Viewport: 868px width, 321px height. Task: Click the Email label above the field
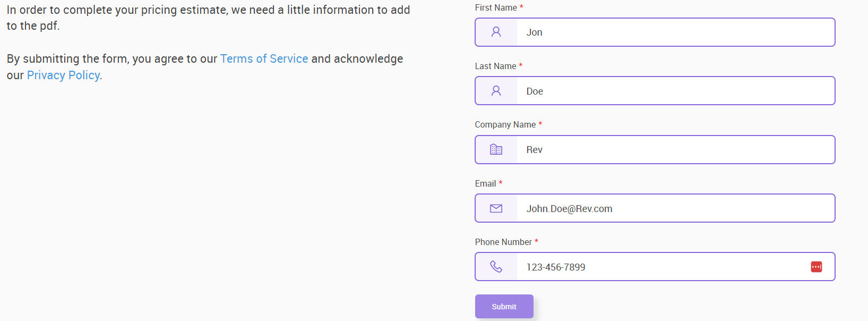(x=485, y=183)
